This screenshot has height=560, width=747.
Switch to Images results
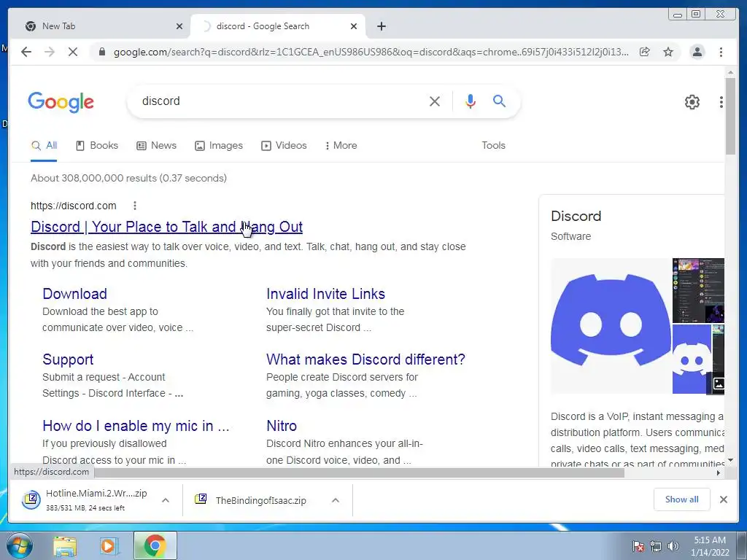coord(219,145)
